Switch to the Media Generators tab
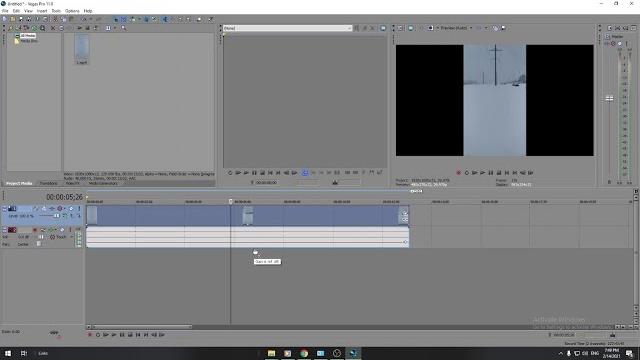The height and width of the screenshot is (360, 640). [103, 184]
